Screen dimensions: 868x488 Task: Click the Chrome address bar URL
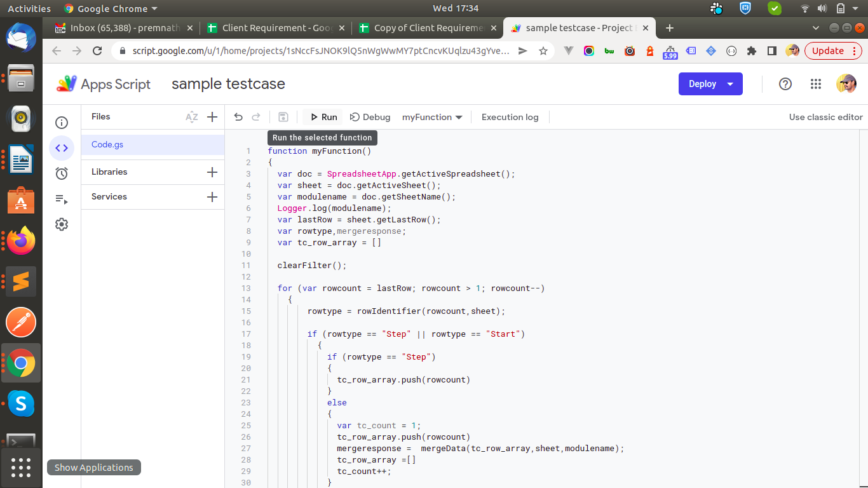point(321,51)
